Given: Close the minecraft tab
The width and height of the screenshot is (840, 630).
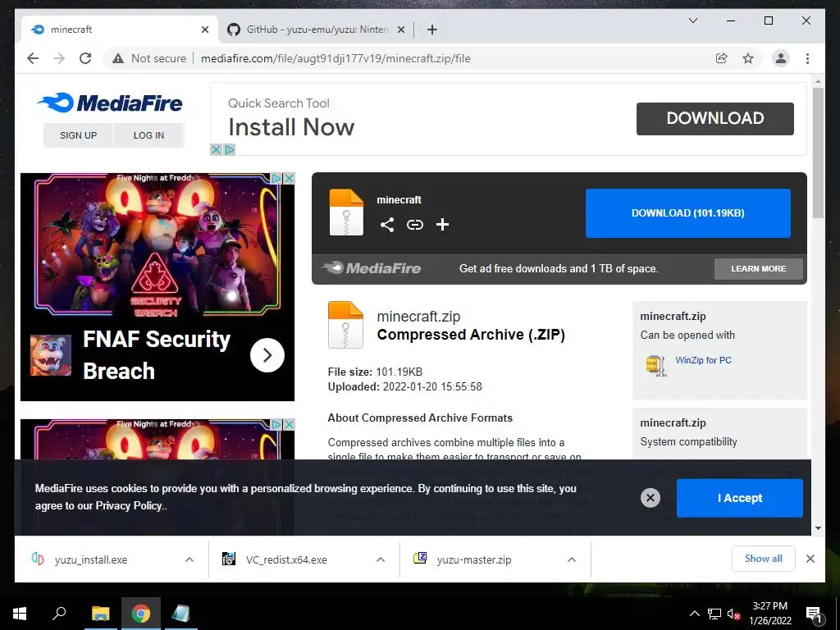Looking at the screenshot, I should tap(204, 30).
